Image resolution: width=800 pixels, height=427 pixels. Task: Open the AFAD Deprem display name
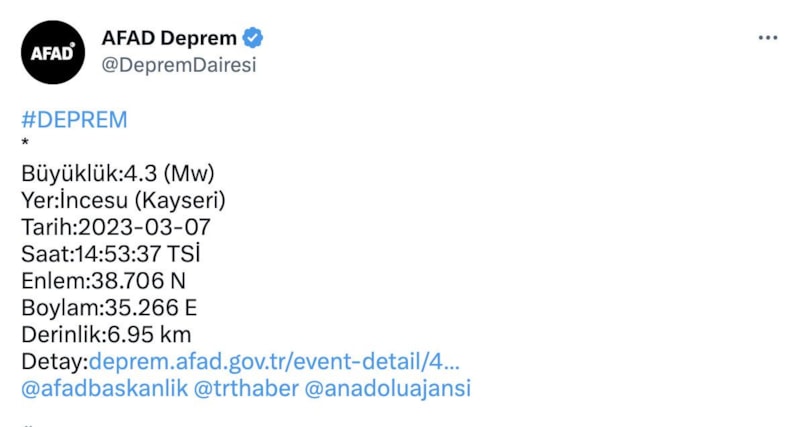[x=169, y=39]
